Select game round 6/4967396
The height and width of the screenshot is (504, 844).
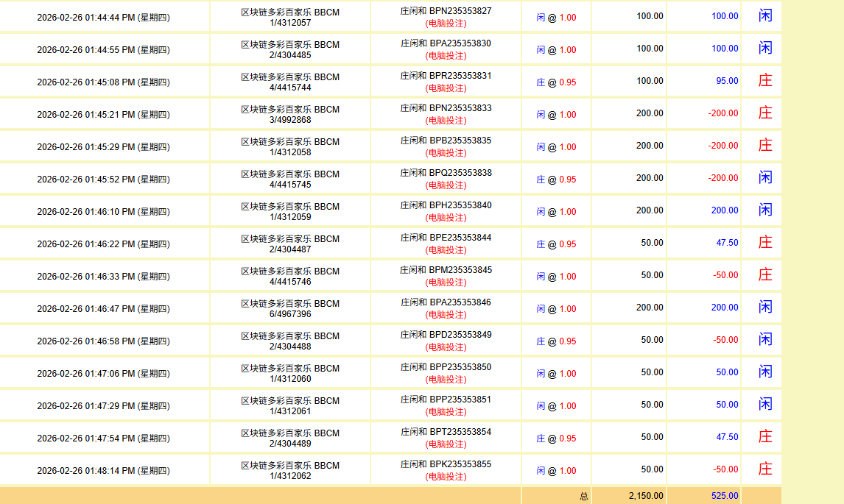coord(290,314)
